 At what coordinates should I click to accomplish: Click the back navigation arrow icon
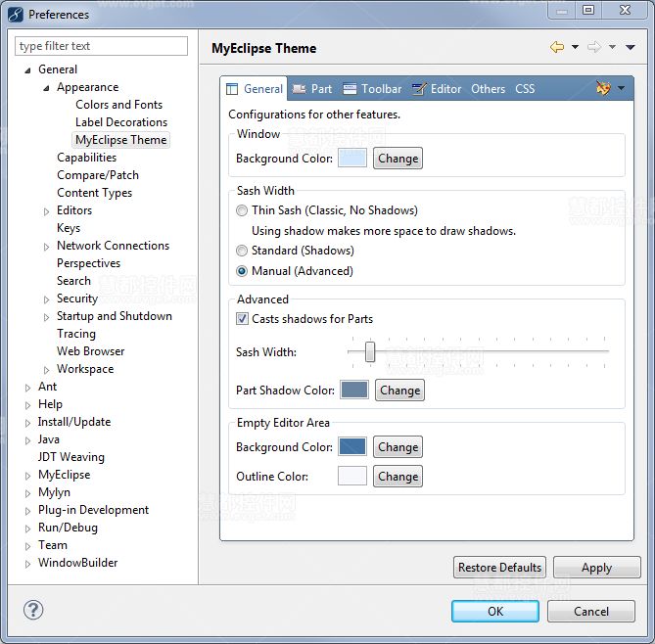pos(557,47)
